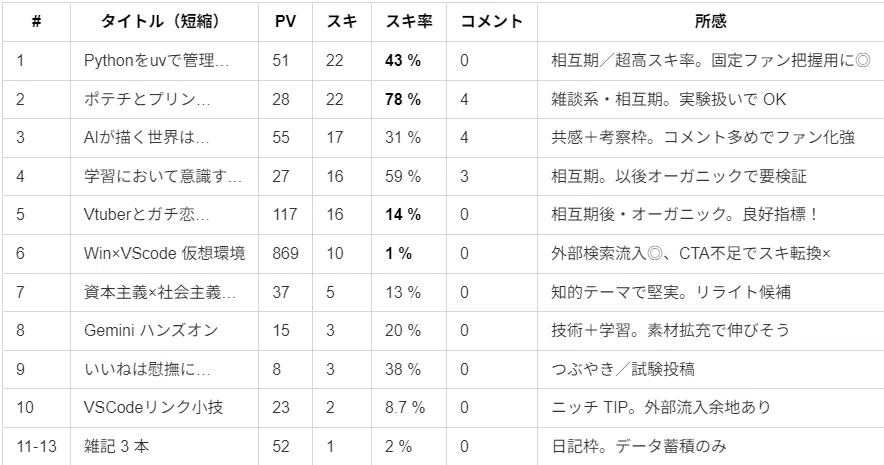Select the 雑記 3 本 title cell
The width and height of the screenshot is (884, 465).
click(x=163, y=446)
